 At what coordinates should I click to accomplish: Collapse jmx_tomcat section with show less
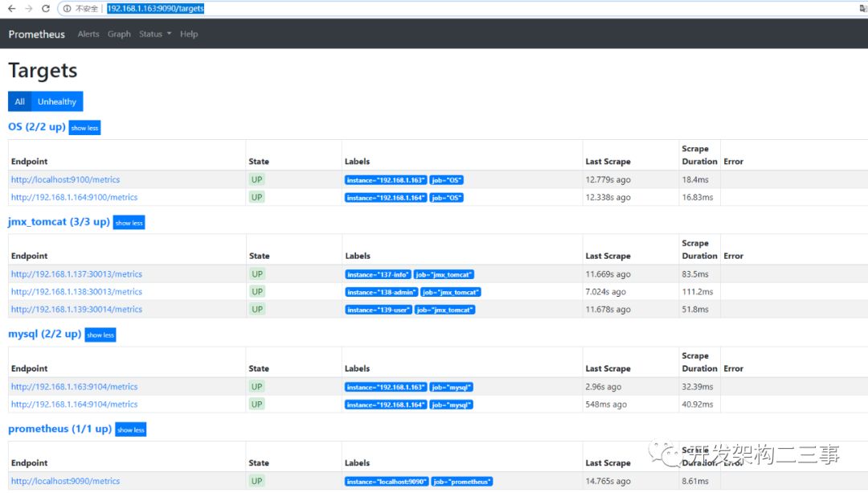[129, 222]
